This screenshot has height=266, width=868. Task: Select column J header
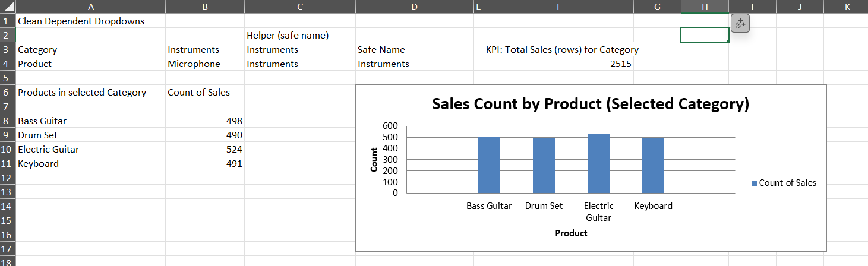[800, 7]
